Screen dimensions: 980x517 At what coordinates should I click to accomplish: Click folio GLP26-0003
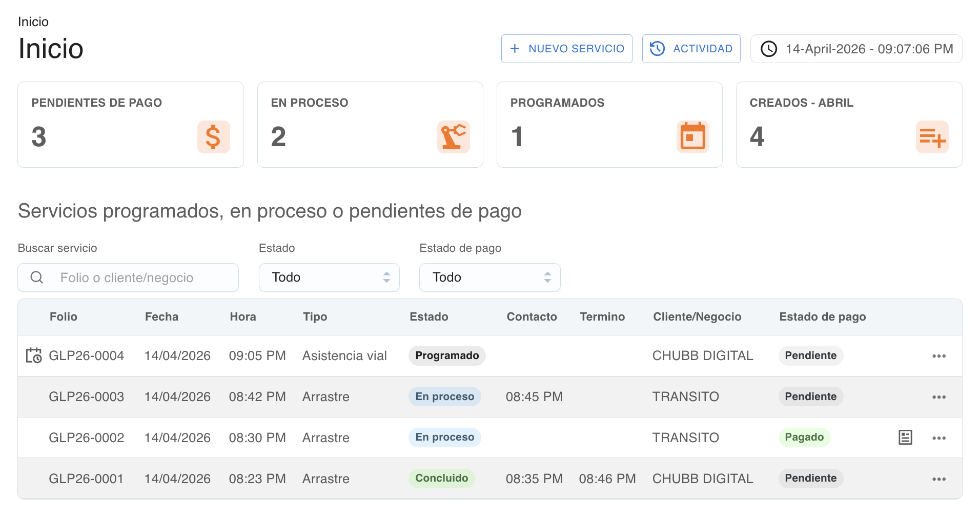click(86, 396)
